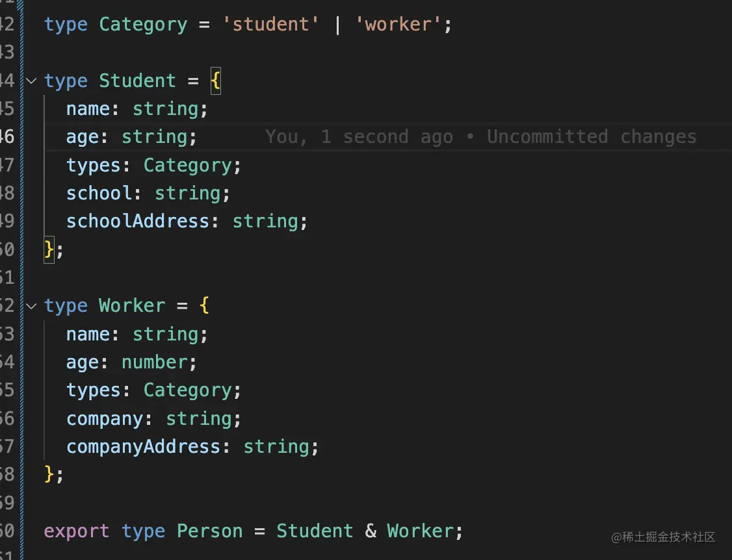Screen dimensions: 732x560
Task: Click schoolAddress property name
Action: click(x=137, y=221)
